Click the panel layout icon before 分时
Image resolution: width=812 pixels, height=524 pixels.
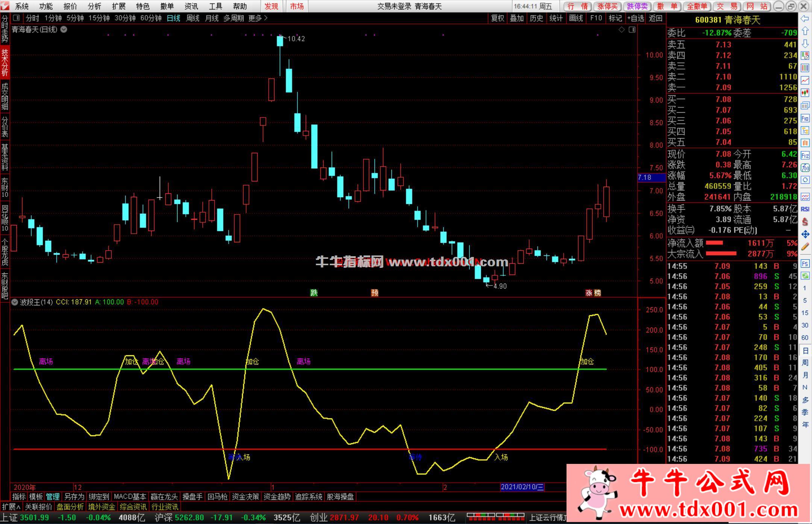point(16,18)
